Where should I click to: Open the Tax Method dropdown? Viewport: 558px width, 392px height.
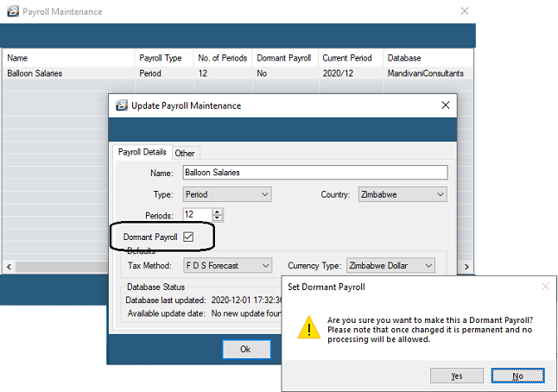227,265
